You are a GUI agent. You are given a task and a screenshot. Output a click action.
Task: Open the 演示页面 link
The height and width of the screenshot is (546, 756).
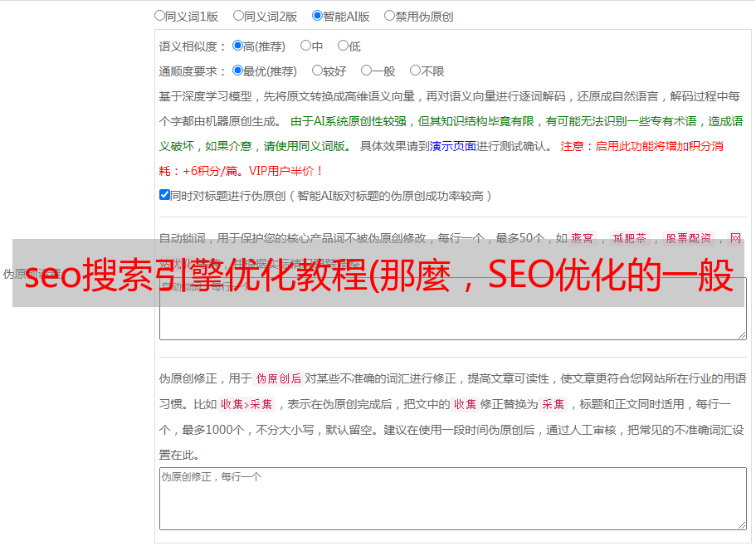pyautogui.click(x=453, y=146)
